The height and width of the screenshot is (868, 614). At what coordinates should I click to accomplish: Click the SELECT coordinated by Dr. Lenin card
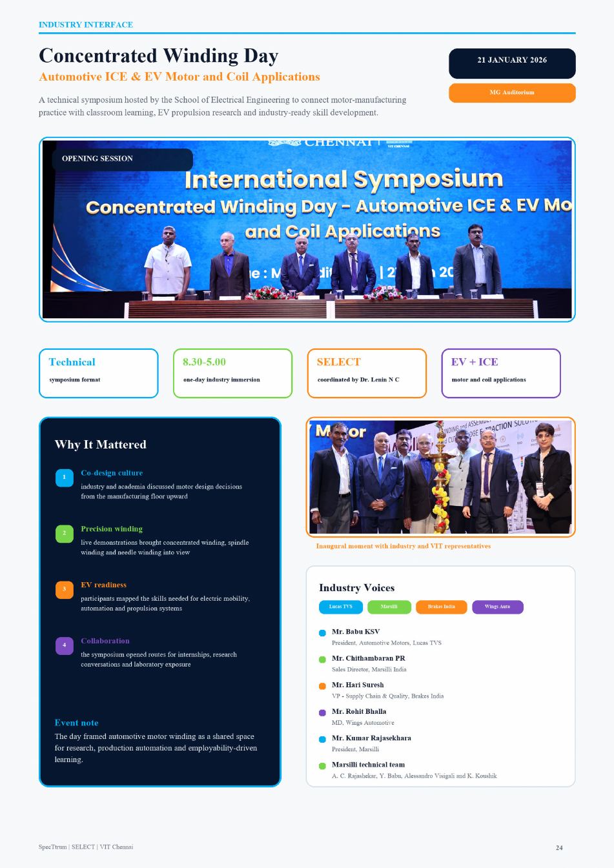tap(367, 373)
